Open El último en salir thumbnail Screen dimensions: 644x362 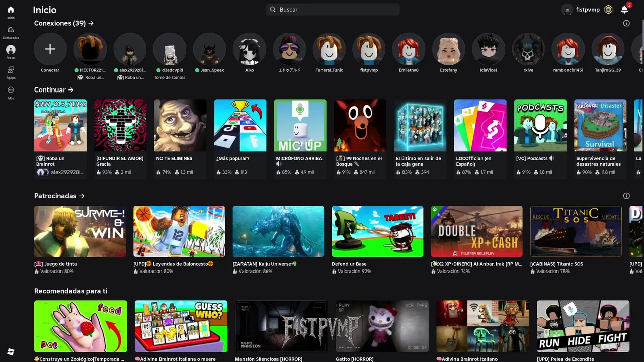[420, 125]
